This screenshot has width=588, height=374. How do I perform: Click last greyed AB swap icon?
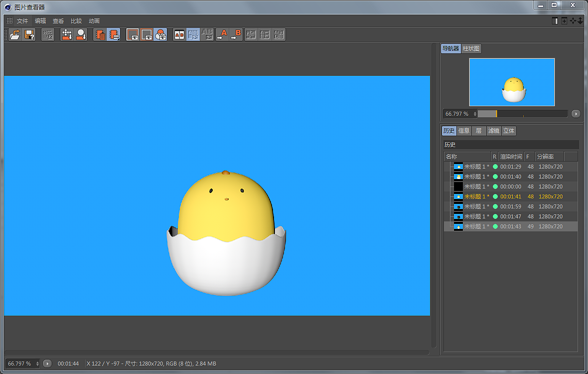pos(279,34)
